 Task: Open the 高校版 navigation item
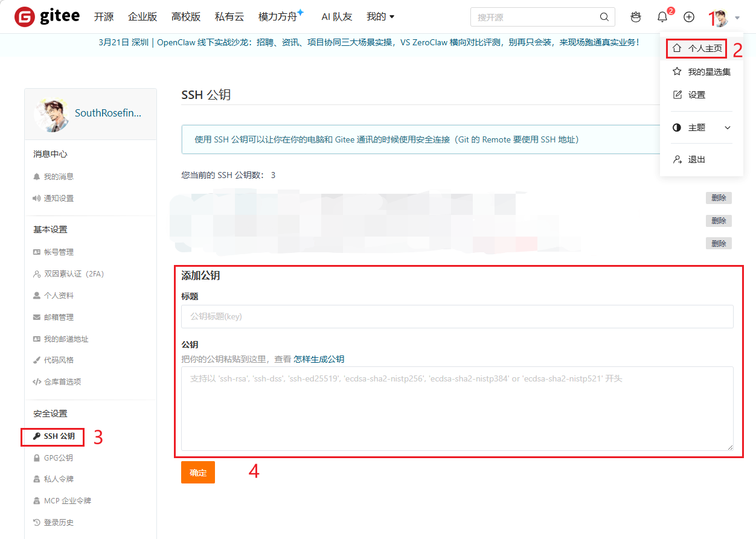point(186,17)
